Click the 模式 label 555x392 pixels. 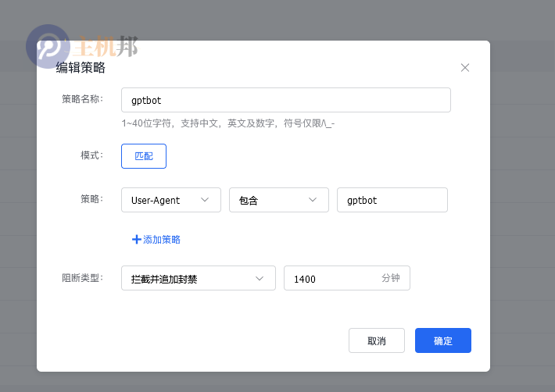pyautogui.click(x=91, y=155)
